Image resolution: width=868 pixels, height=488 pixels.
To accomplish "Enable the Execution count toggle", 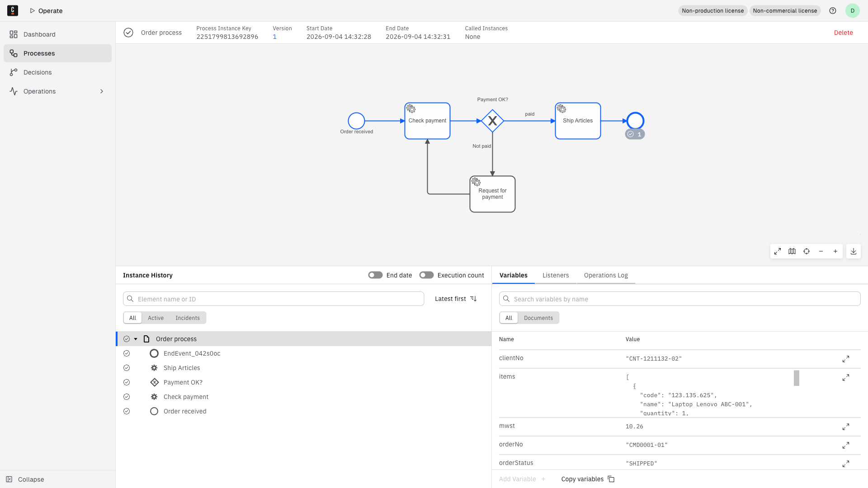I will click(x=426, y=275).
